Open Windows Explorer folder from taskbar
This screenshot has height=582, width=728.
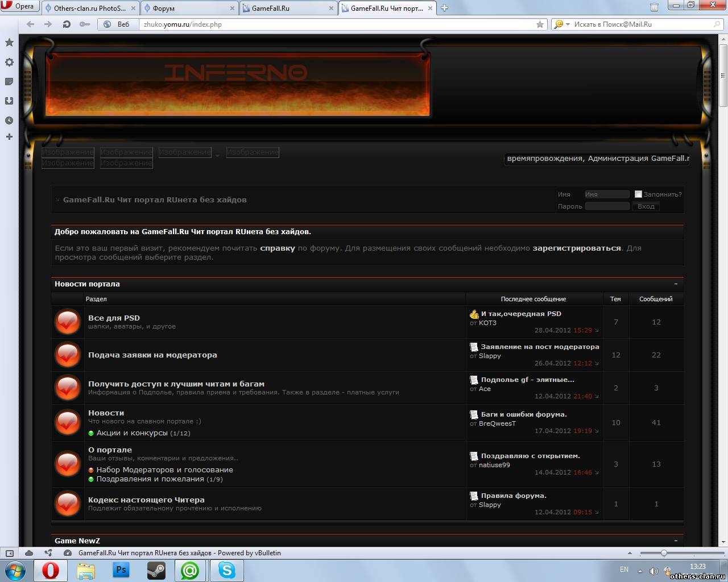pyautogui.click(x=86, y=570)
